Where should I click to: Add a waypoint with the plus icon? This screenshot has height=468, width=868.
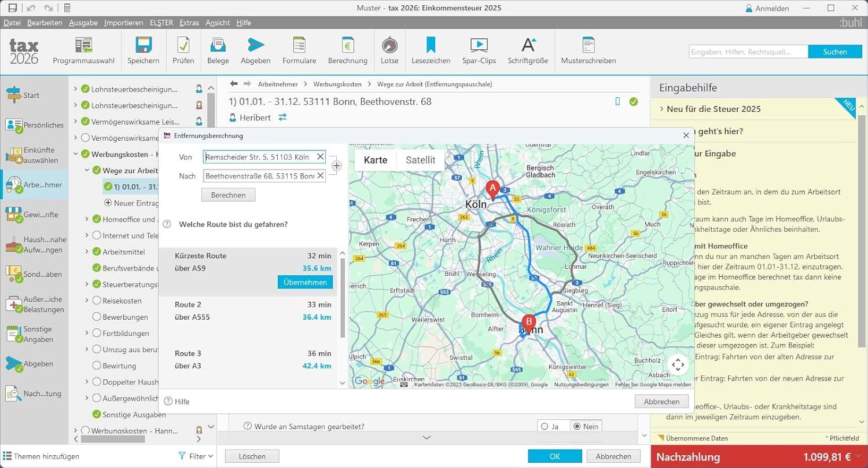337,166
